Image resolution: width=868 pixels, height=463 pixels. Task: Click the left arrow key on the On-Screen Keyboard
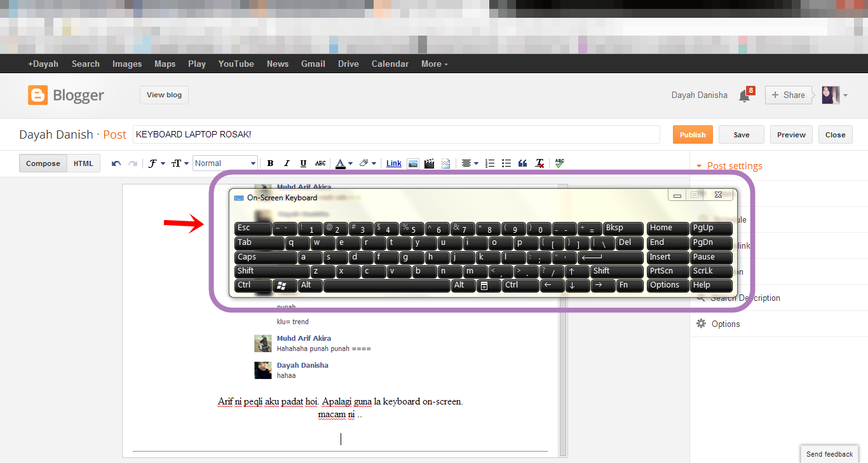point(552,286)
